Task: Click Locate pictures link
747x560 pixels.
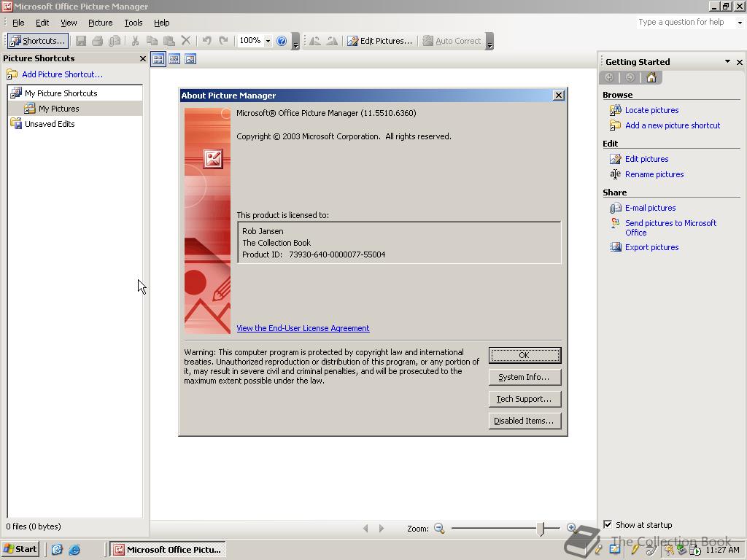Action: pyautogui.click(x=651, y=110)
